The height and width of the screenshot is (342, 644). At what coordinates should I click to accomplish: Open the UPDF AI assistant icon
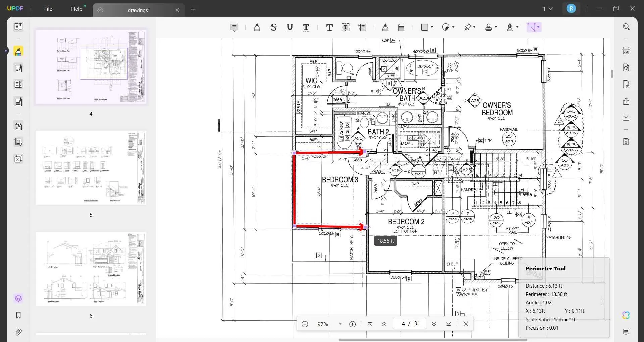click(x=626, y=315)
